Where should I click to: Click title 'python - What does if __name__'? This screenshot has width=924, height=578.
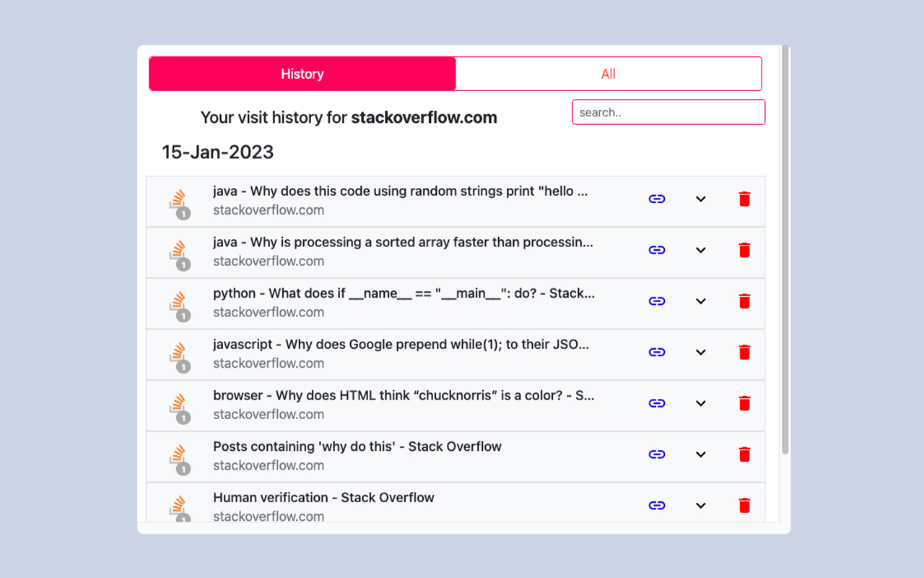tap(404, 293)
